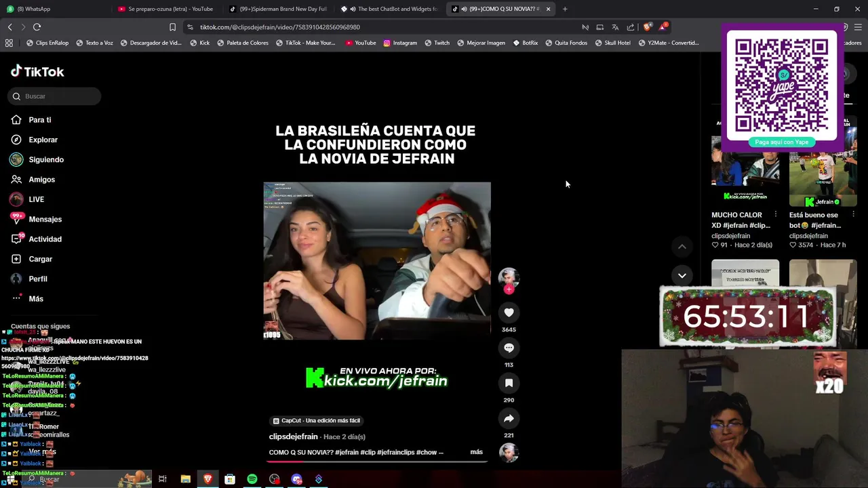Click the bookmark icon in address bar
Image resolution: width=868 pixels, height=488 pixels.
click(172, 27)
